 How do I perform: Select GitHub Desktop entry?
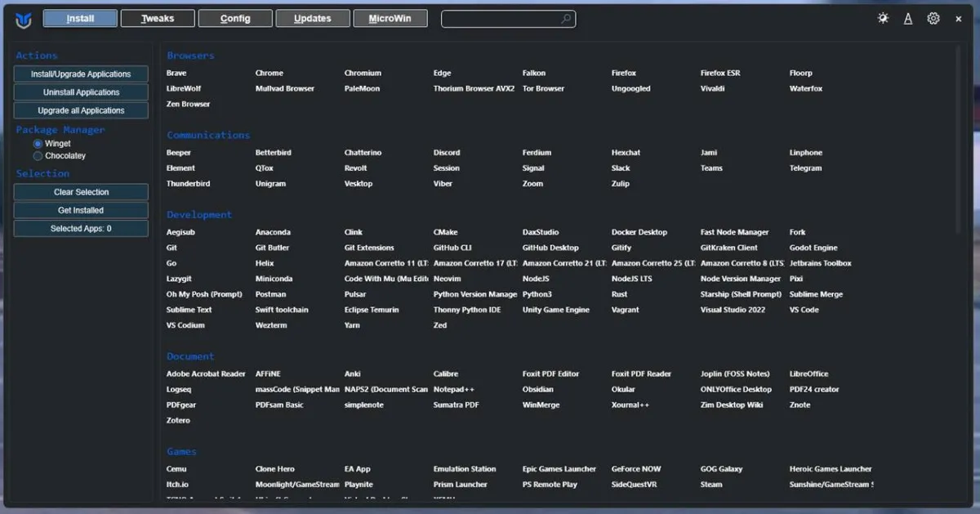pyautogui.click(x=550, y=248)
